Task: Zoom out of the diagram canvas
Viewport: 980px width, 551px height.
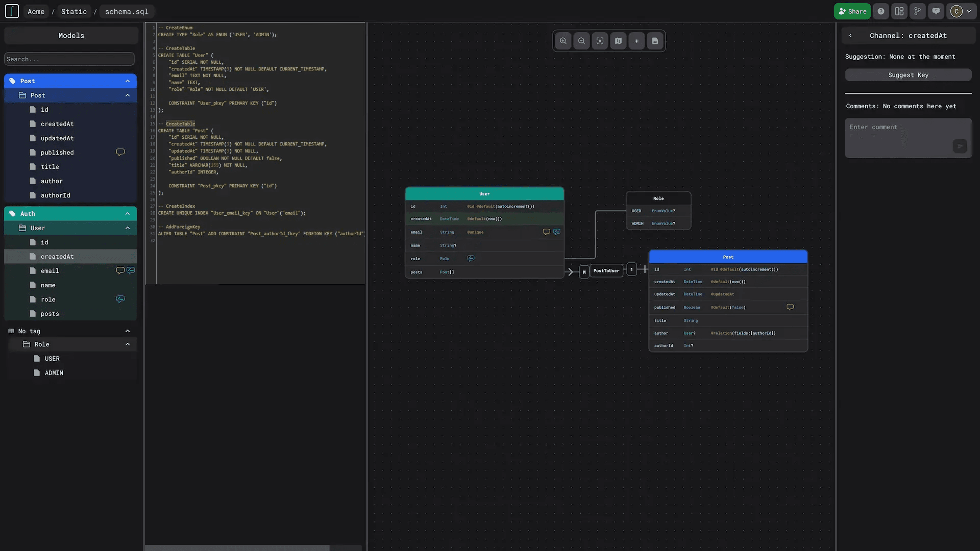Action: pyautogui.click(x=581, y=41)
